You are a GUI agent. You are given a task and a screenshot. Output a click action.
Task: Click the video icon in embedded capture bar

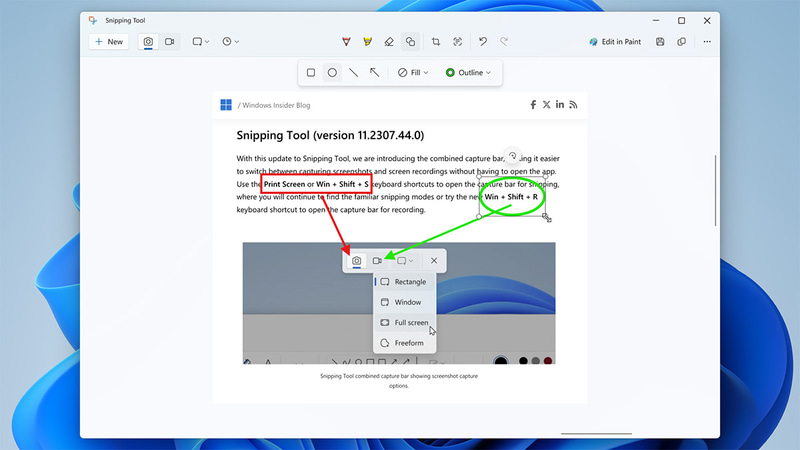pos(377,261)
